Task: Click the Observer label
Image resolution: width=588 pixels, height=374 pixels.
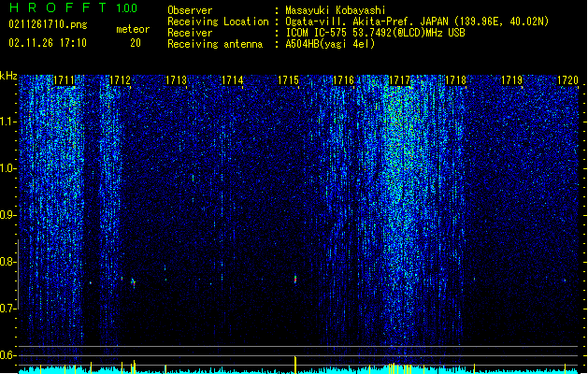Action: click(190, 10)
